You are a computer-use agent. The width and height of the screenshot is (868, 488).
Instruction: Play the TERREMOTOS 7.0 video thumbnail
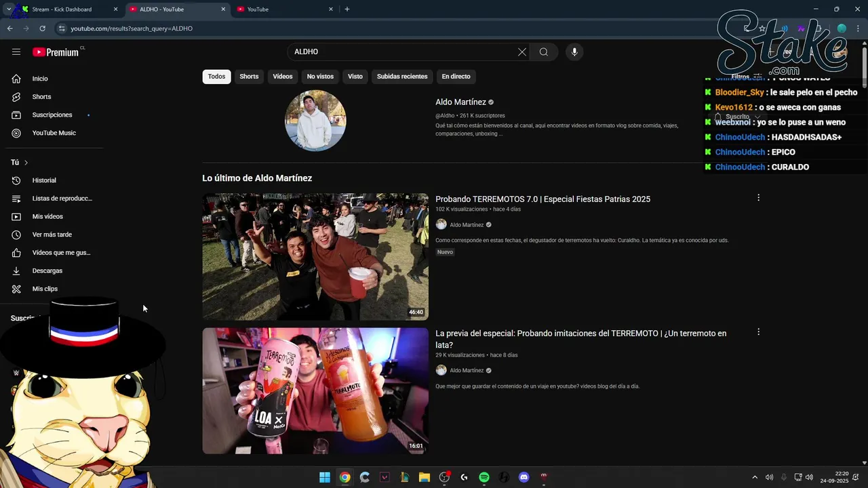click(315, 257)
